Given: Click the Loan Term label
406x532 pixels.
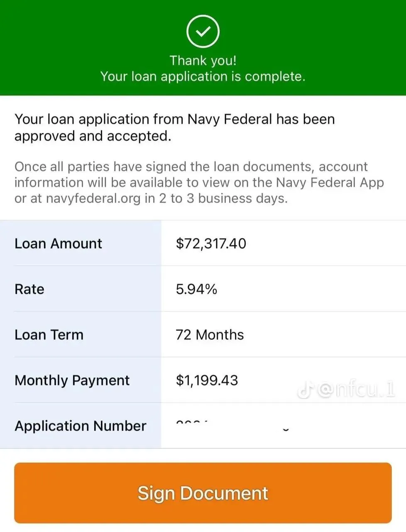Looking at the screenshot, I should 49,335.
